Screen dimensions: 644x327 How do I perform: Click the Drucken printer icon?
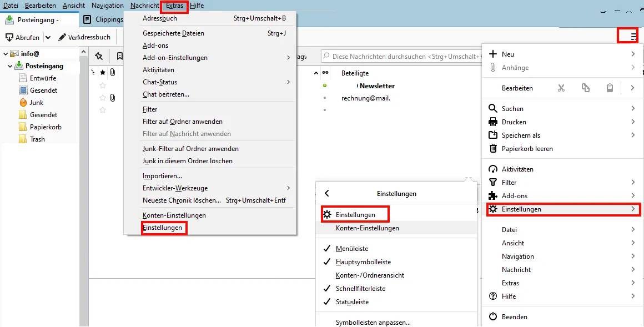[x=494, y=122]
